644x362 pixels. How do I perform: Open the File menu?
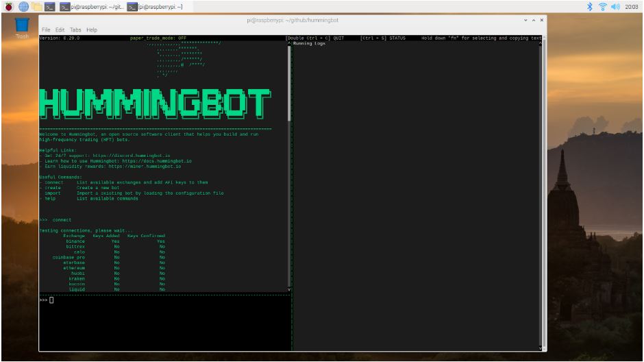46,29
